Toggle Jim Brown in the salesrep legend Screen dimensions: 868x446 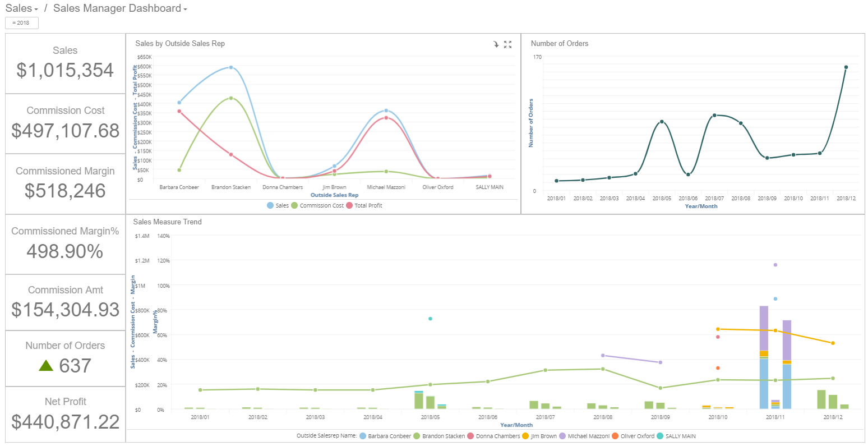[x=540, y=436]
